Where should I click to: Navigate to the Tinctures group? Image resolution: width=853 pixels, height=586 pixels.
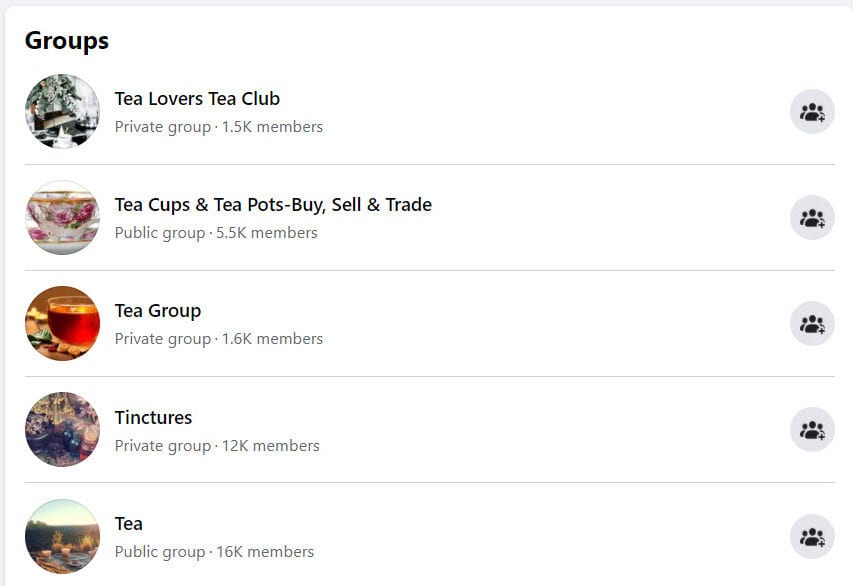click(x=153, y=417)
